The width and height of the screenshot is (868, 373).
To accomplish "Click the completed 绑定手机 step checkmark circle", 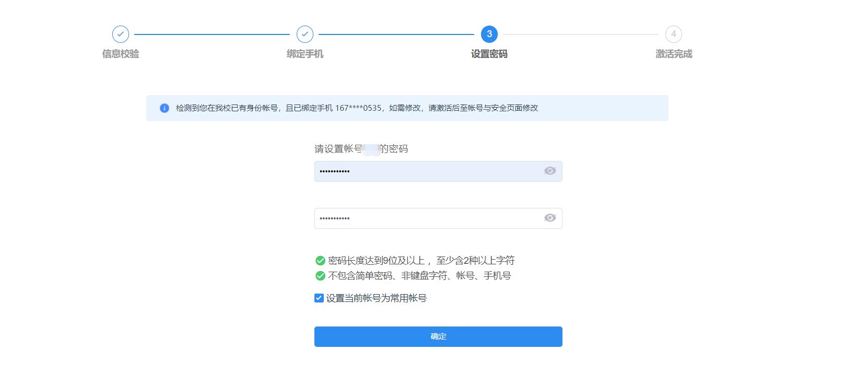I will [x=305, y=34].
